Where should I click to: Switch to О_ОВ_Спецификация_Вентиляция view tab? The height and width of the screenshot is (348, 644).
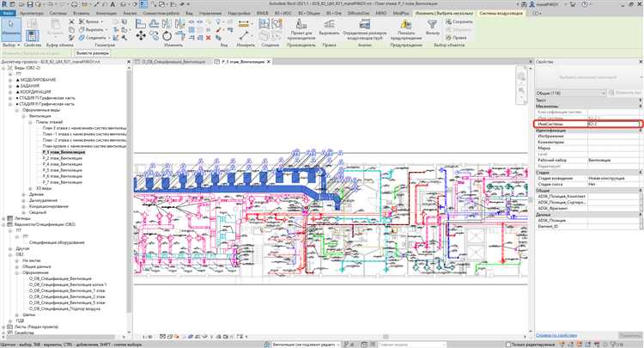[x=173, y=62]
